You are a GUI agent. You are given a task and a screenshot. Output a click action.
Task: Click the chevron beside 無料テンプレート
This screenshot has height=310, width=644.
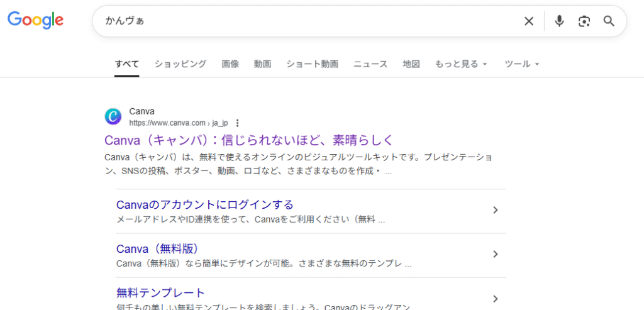(x=495, y=298)
